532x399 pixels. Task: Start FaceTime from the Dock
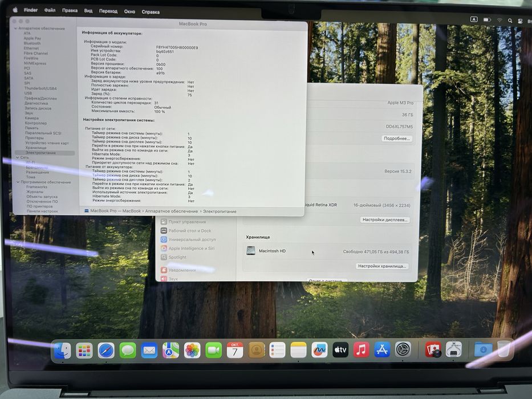(213, 351)
